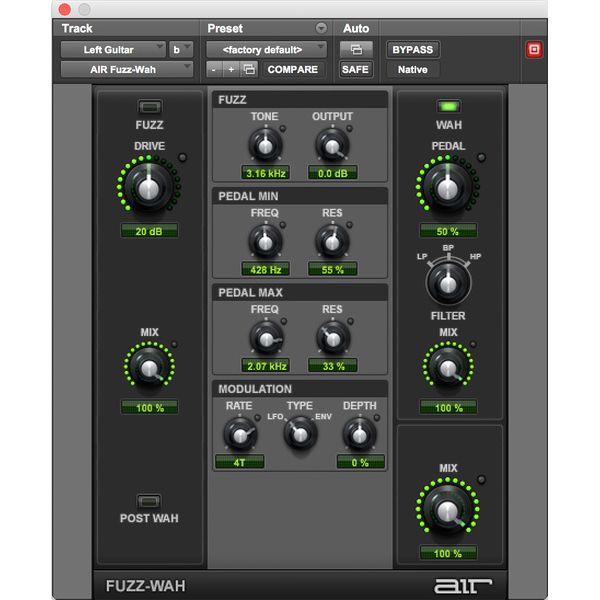This screenshot has width=600, height=600.
Task: Click the AIR logo
Action: (463, 585)
